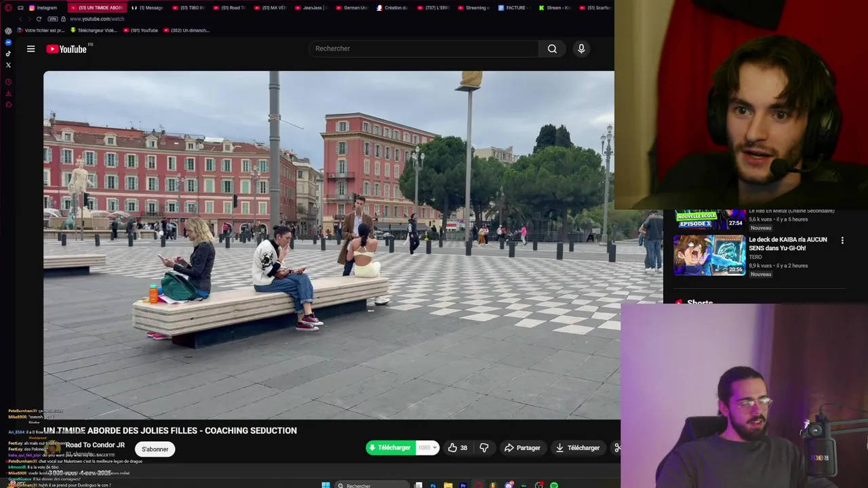The image size is (868, 488).
Task: Open Messenger in the Opera sidebar
Action: (8, 42)
